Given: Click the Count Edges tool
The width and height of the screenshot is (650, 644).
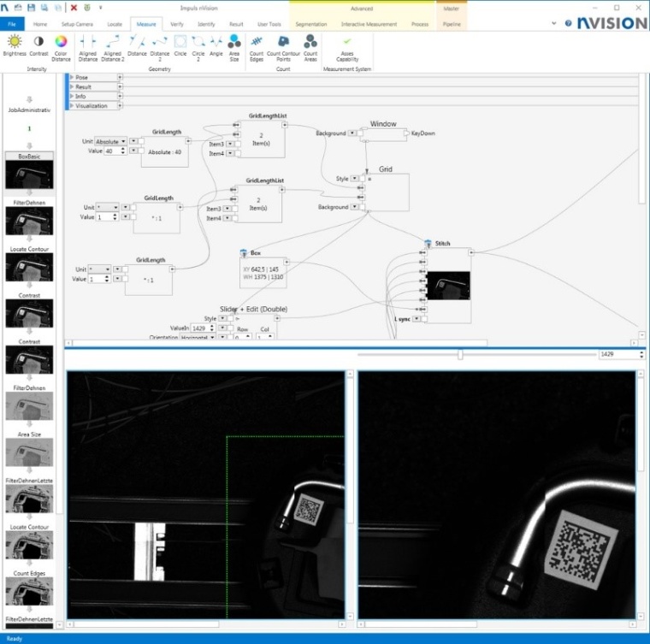Looking at the screenshot, I should [257, 43].
